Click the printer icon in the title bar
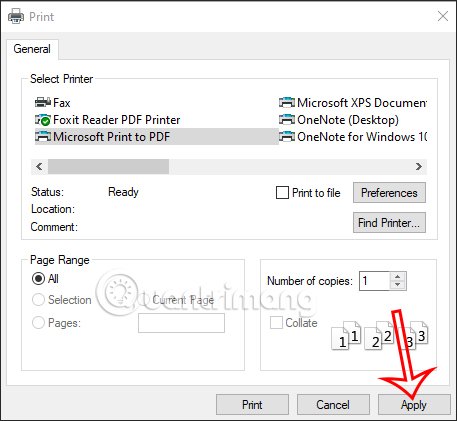The image size is (457, 421). tap(16, 16)
